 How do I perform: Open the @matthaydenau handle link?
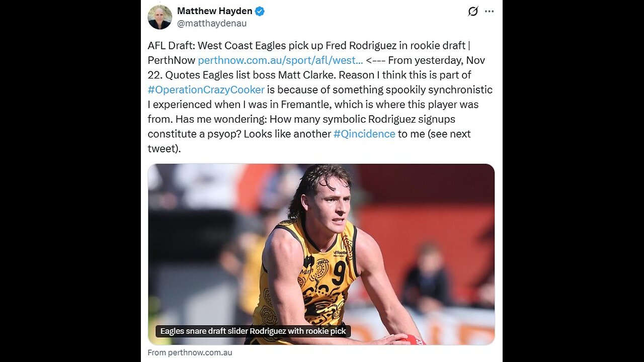(212, 23)
